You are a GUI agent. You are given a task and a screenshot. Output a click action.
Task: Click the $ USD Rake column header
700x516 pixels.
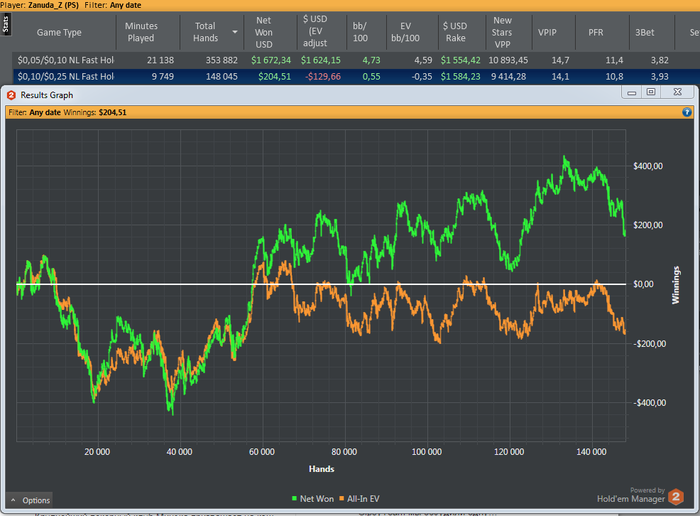click(x=455, y=32)
